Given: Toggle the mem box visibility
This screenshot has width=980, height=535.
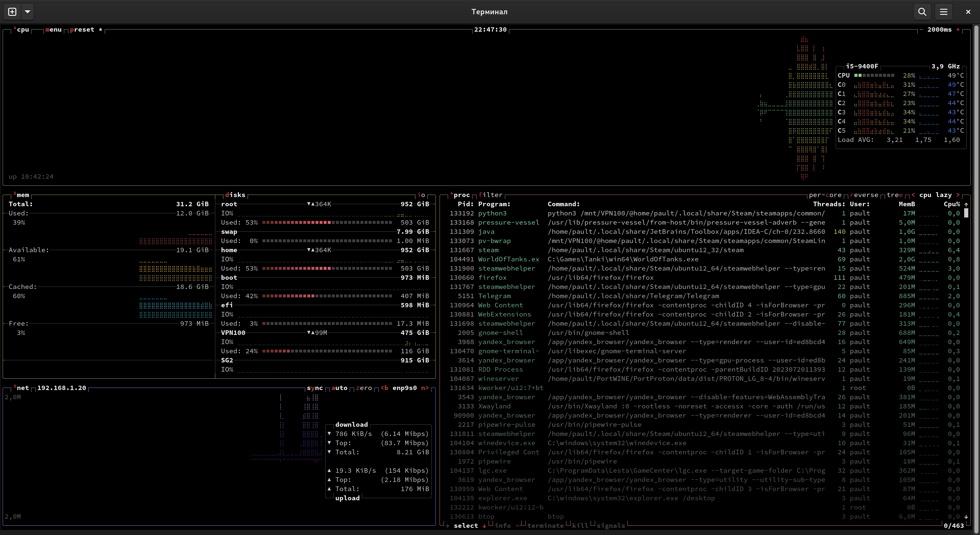Looking at the screenshot, I should (x=22, y=195).
